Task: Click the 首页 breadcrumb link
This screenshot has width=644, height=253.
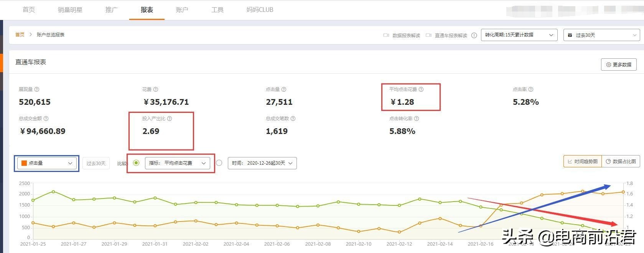Action: click(20, 35)
